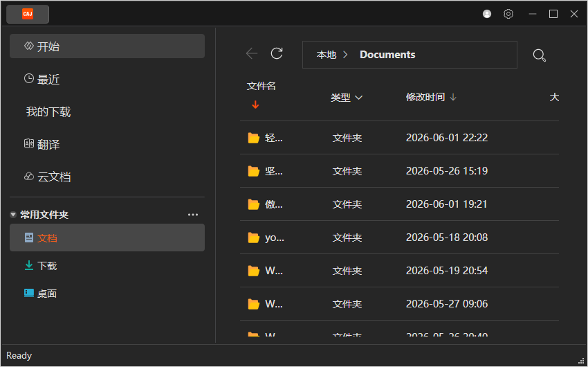Sort by 文件名 column header
Screen dimensions: 588x367
[x=261, y=86]
